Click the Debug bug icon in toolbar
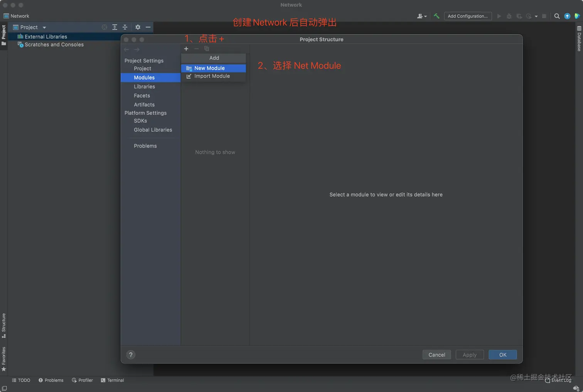The height and width of the screenshot is (392, 583). coord(509,16)
